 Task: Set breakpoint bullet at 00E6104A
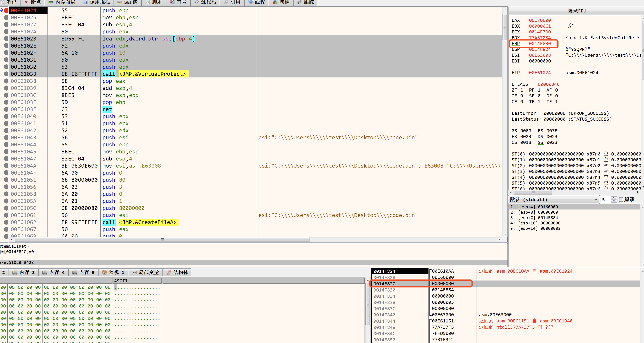[x=6, y=166]
